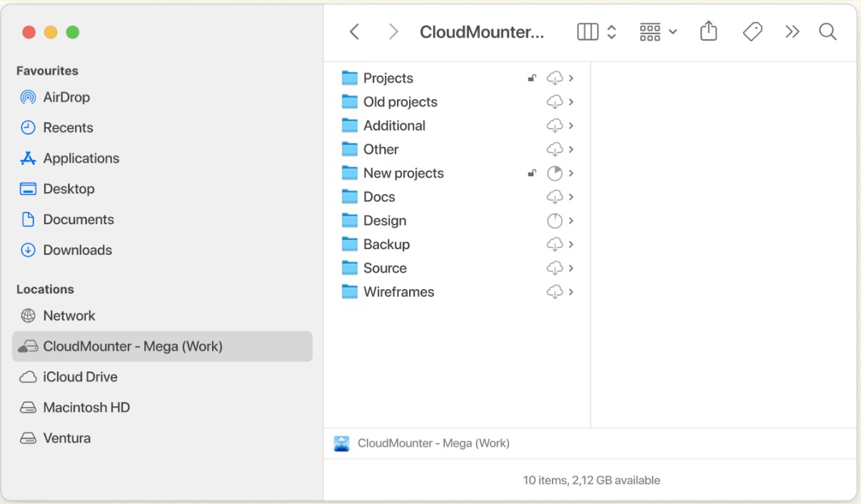Click cloud download icon beside Wireframes

click(555, 292)
